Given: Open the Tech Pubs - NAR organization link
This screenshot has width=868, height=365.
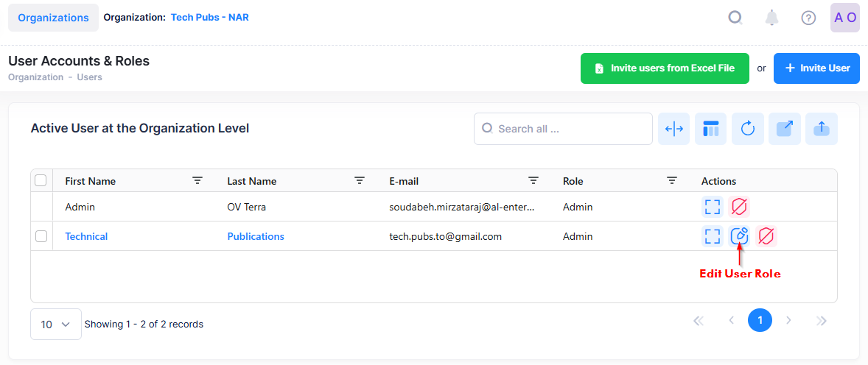Looking at the screenshot, I should click(x=210, y=17).
